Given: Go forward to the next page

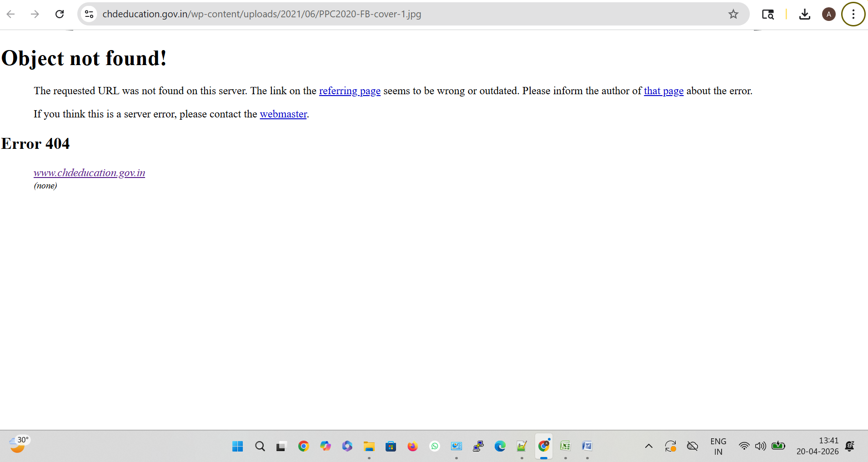Looking at the screenshot, I should point(35,14).
